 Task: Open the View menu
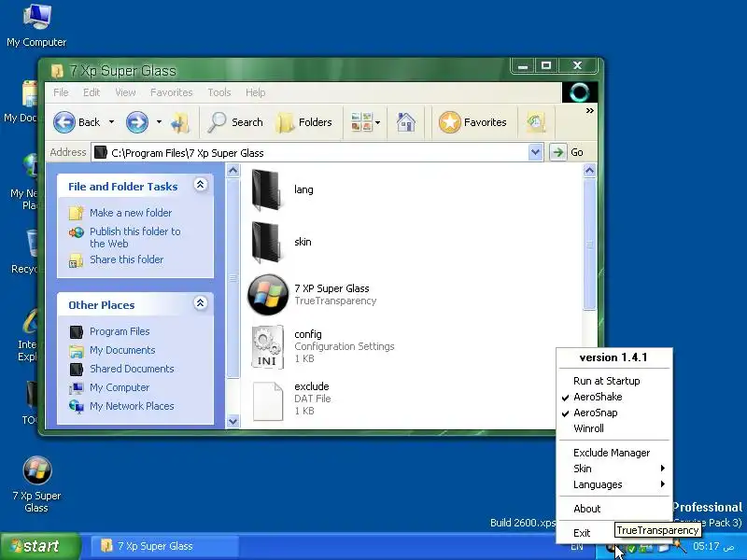[125, 92]
